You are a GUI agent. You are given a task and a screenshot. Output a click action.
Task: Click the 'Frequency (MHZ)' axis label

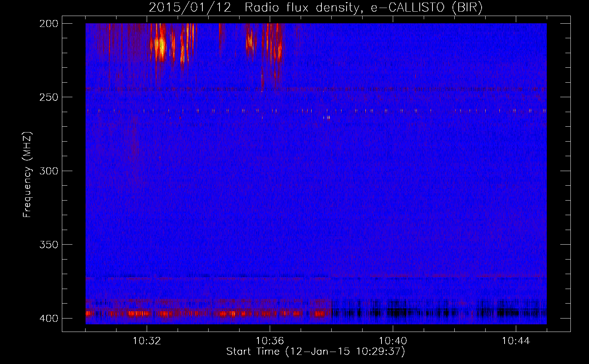(x=27, y=174)
